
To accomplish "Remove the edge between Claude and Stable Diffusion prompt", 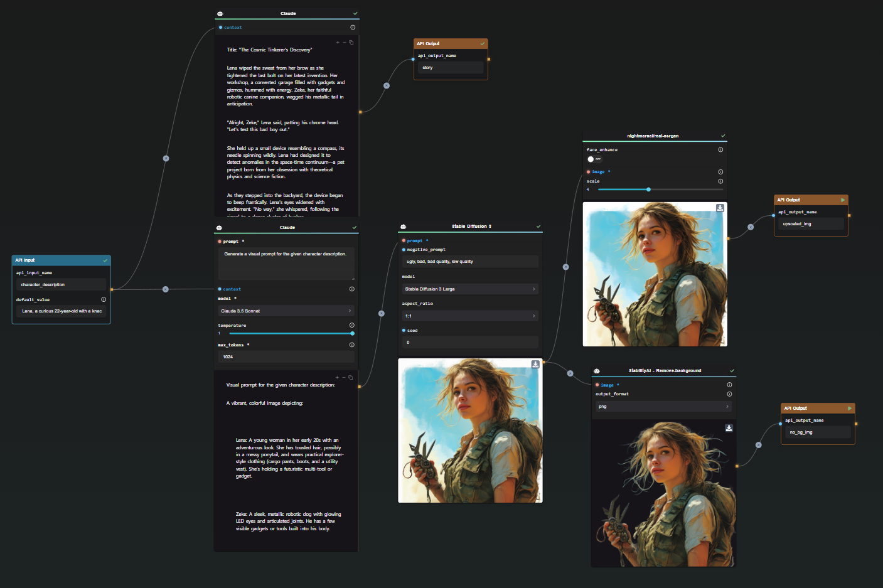I will (381, 313).
